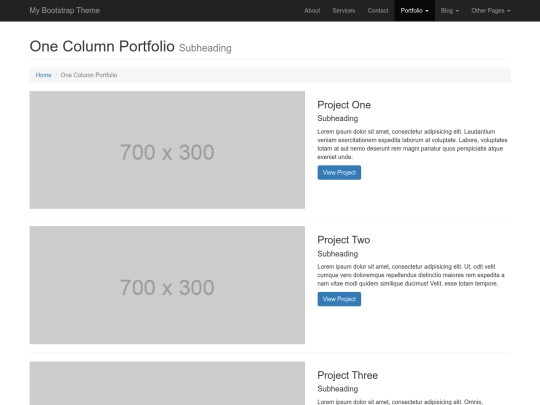Open the Services nav item

point(344,11)
